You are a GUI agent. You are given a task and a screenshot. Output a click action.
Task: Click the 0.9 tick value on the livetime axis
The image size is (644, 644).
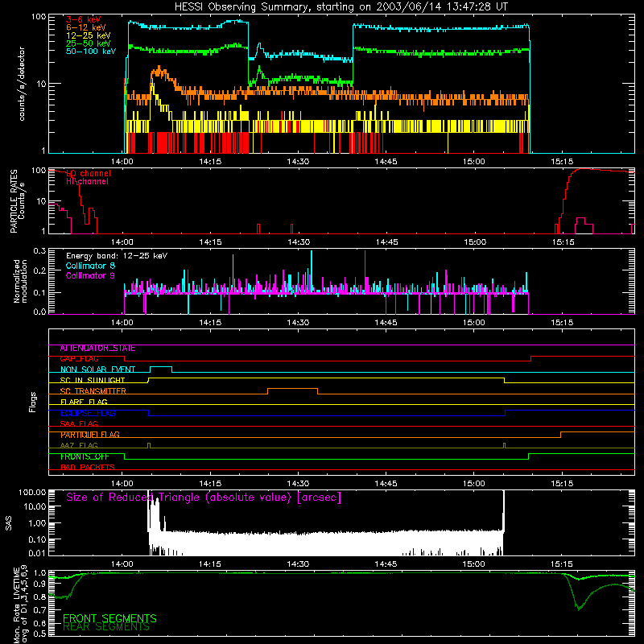point(39,584)
